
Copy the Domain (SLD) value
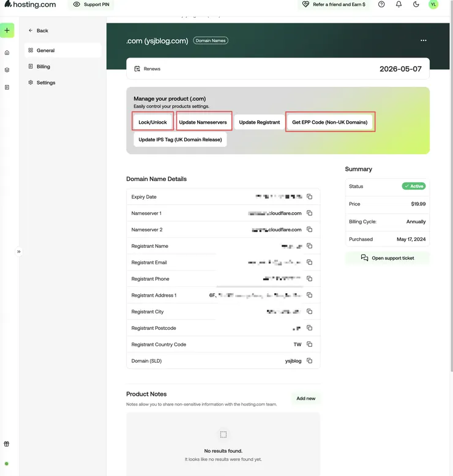point(309,360)
